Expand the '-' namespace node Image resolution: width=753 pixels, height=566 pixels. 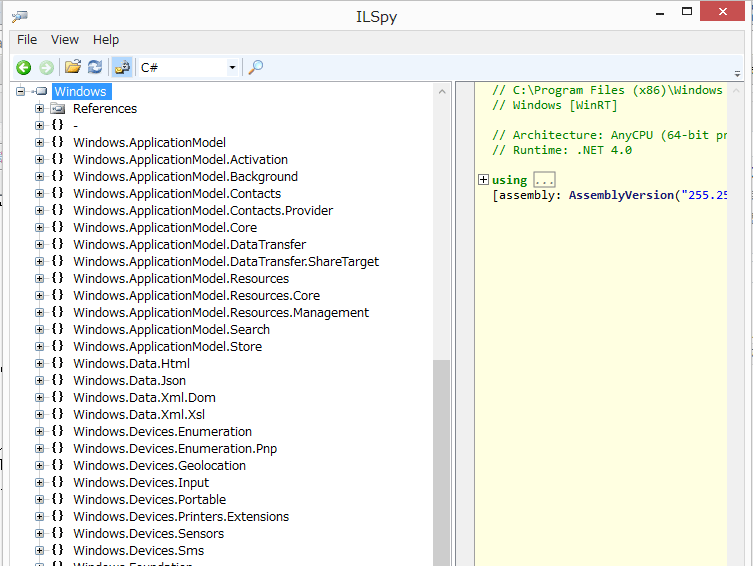point(39,125)
